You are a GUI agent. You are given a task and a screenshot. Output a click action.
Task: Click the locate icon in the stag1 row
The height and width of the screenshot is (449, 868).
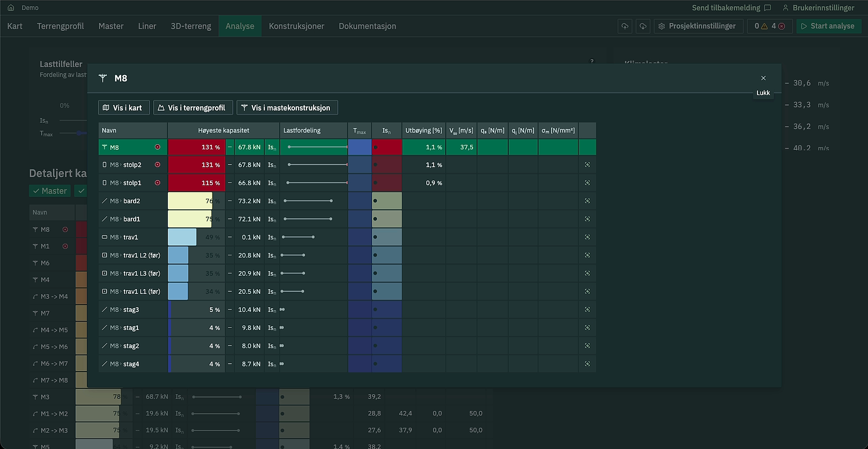(x=587, y=328)
